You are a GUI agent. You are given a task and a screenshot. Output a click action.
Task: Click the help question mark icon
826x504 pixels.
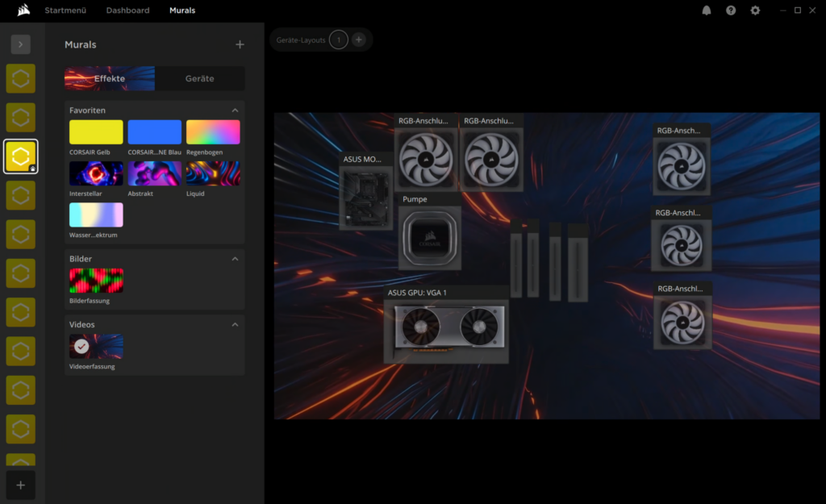point(731,10)
